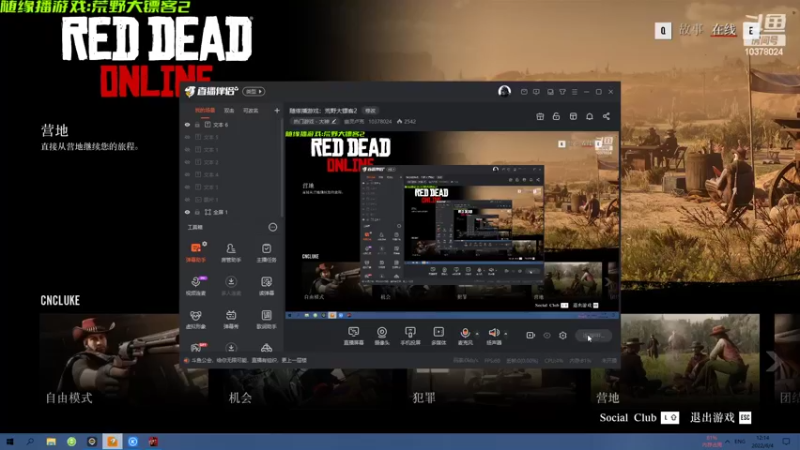Switch to the third scene tab
800x450 pixels.
251,111
